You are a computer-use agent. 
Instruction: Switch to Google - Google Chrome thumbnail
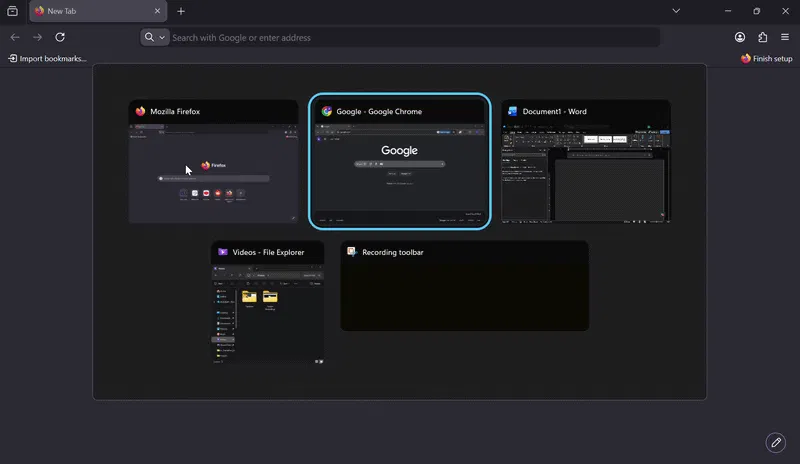coord(399,161)
